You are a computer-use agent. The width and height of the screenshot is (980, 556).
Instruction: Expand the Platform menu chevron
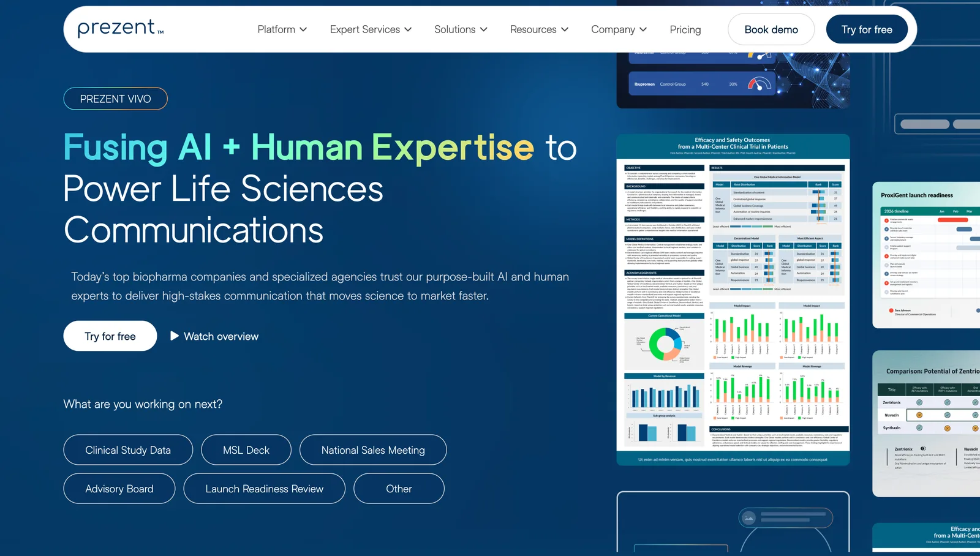coord(303,29)
